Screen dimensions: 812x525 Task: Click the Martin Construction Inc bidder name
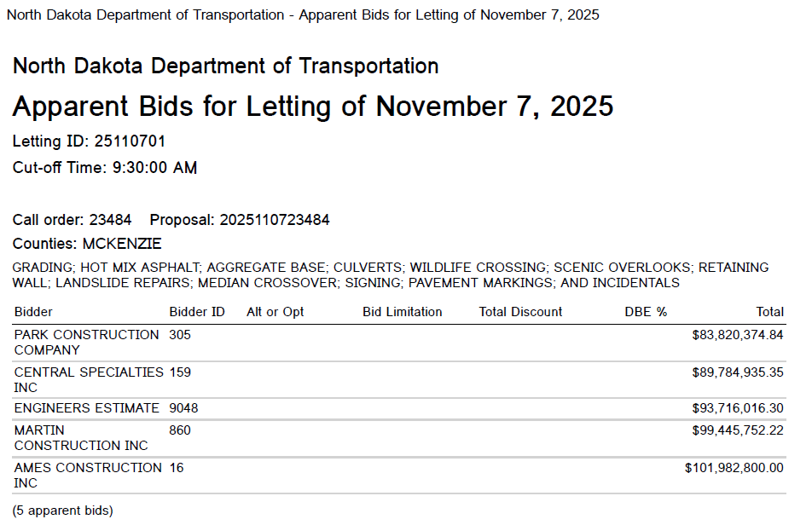pos(81,438)
